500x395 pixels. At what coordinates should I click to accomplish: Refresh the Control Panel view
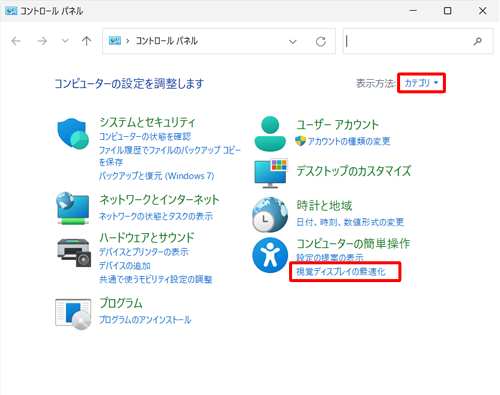[321, 42]
